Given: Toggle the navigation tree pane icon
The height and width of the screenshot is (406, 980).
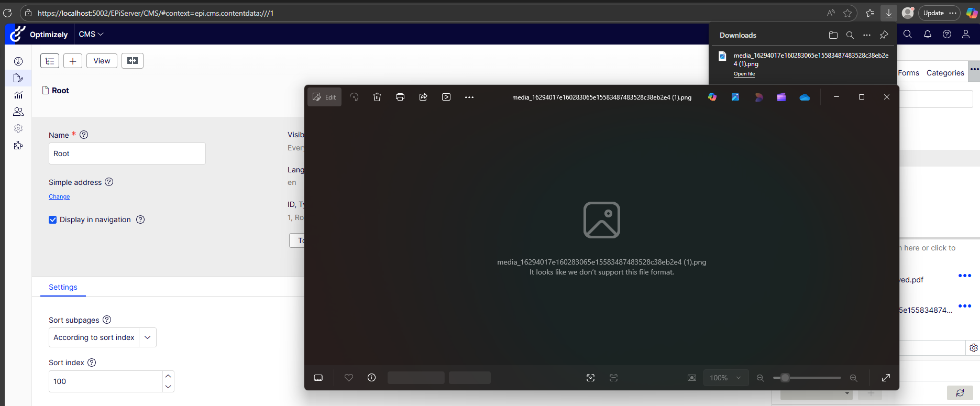Looking at the screenshot, I should pos(50,61).
